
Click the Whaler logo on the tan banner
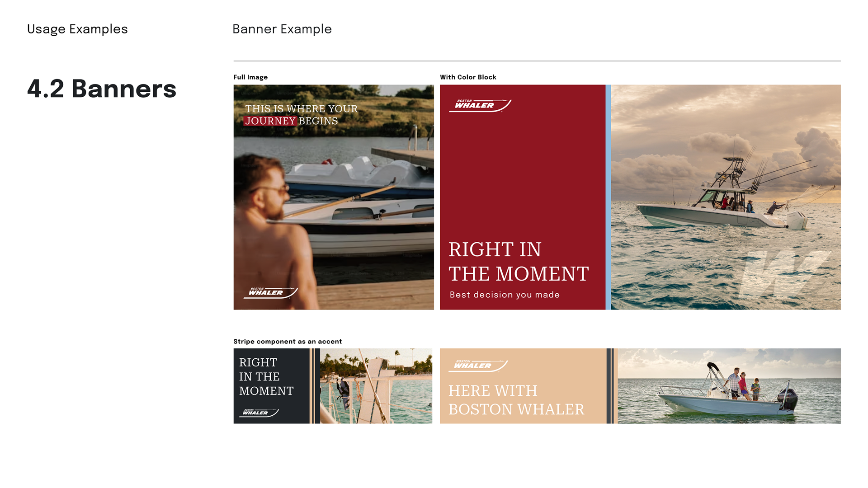[478, 366]
